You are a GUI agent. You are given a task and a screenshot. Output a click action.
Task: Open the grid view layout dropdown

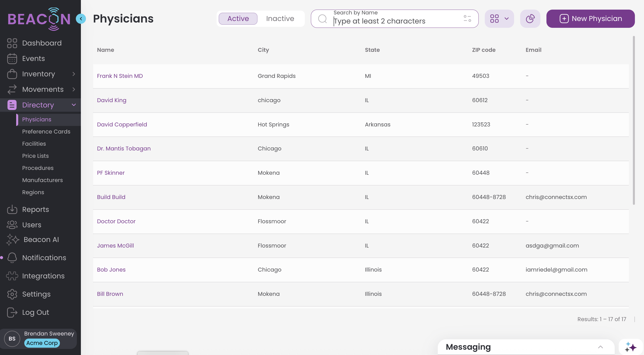tap(499, 19)
